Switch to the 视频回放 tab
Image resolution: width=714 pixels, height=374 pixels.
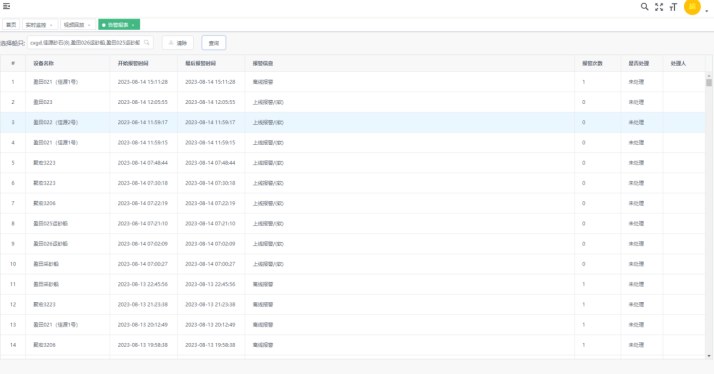(x=74, y=25)
